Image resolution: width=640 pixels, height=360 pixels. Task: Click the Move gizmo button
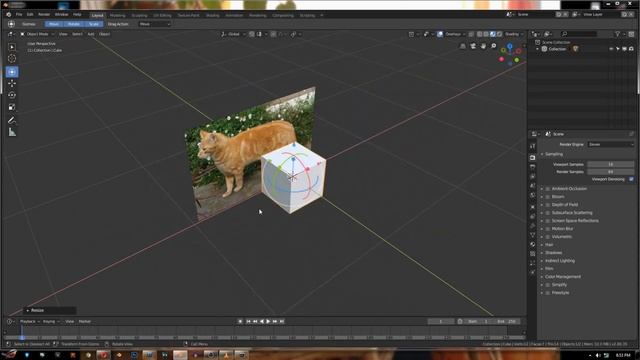click(x=54, y=24)
